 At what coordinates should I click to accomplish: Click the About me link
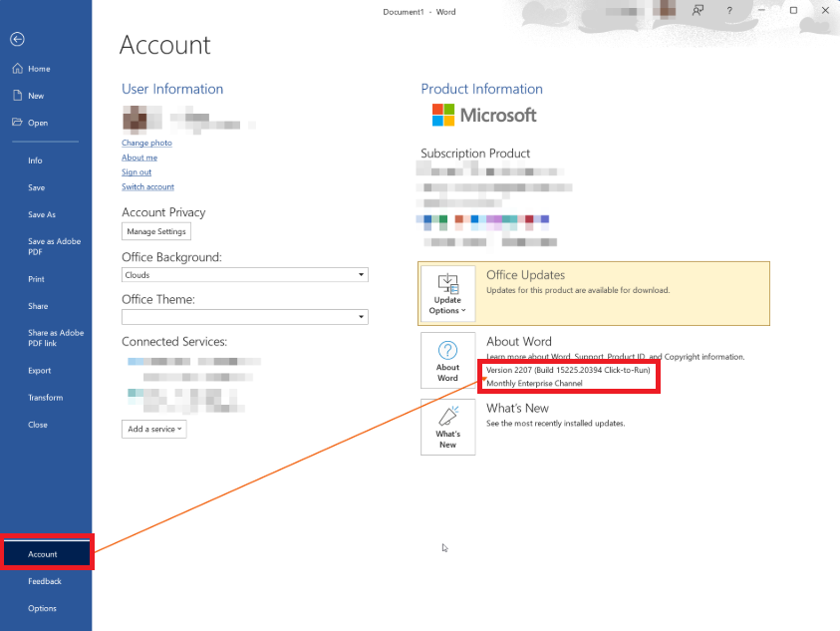[140, 158]
